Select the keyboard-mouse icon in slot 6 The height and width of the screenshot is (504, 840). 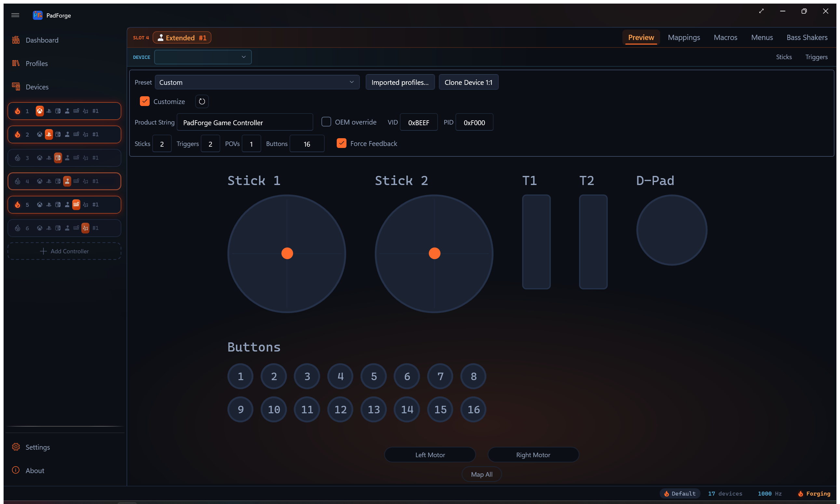[76, 228]
